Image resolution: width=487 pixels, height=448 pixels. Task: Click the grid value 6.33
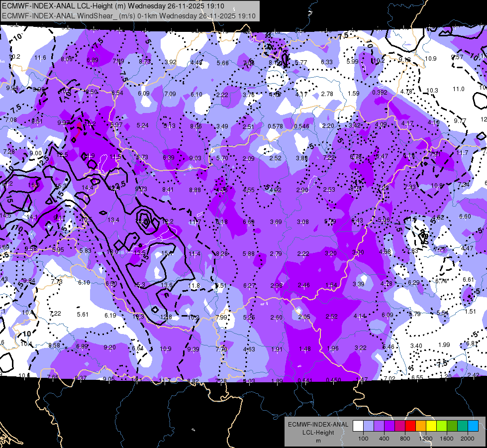[327, 62]
